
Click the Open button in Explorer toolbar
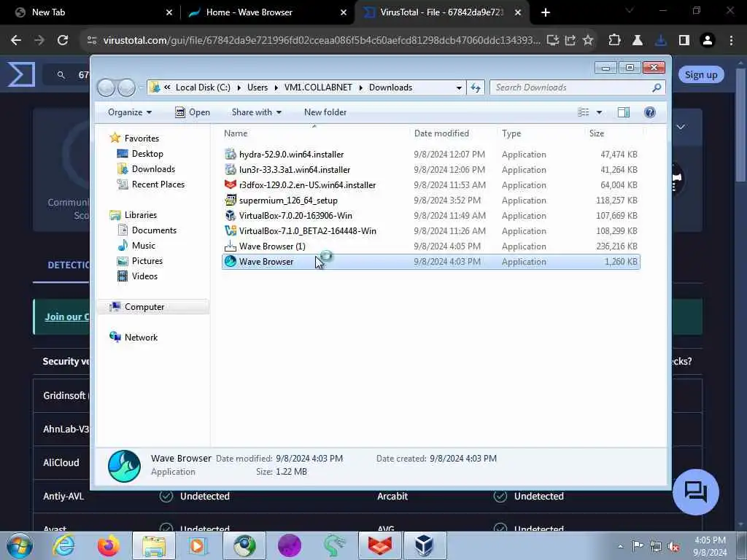coord(193,112)
